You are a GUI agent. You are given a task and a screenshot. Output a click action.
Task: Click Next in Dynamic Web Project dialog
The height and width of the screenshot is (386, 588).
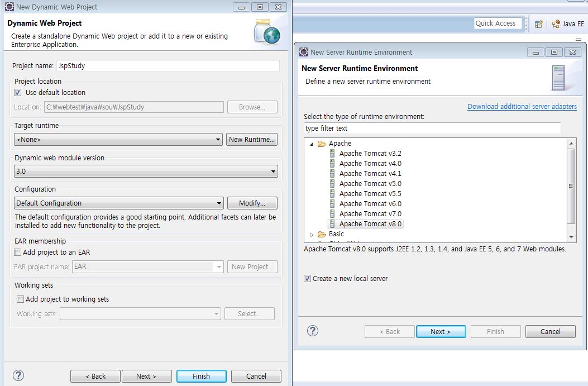[x=147, y=377]
